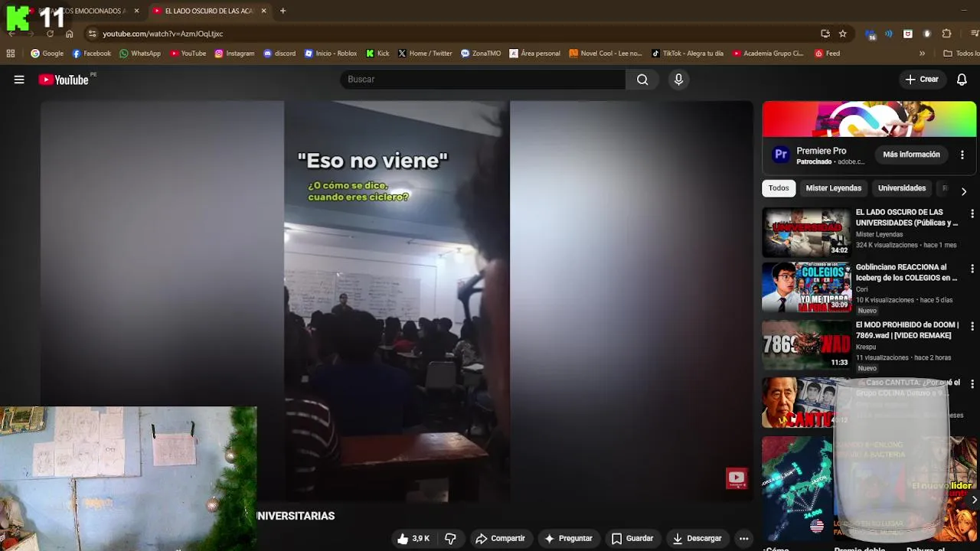
Task: Open the apps grid in the bookmarks bar
Action: [11, 54]
